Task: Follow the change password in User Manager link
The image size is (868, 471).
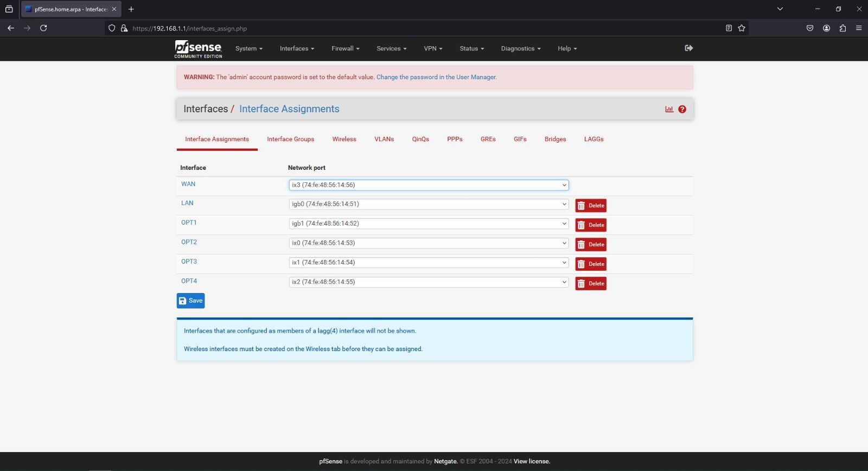Action: (436, 77)
